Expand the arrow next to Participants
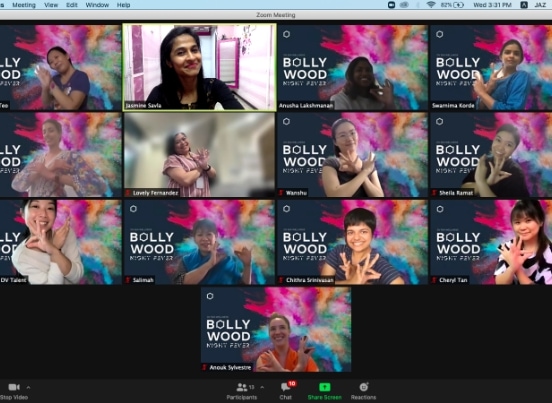Screen dimensions: 552x403 (x=262, y=387)
